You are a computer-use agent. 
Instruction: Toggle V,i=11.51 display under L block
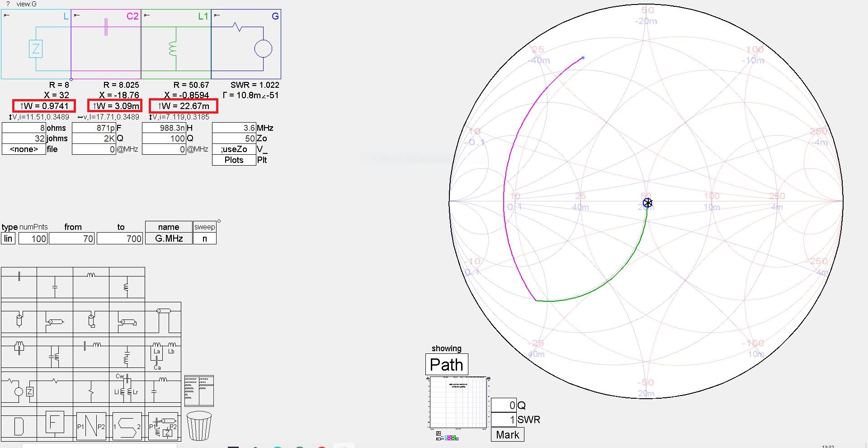39,117
